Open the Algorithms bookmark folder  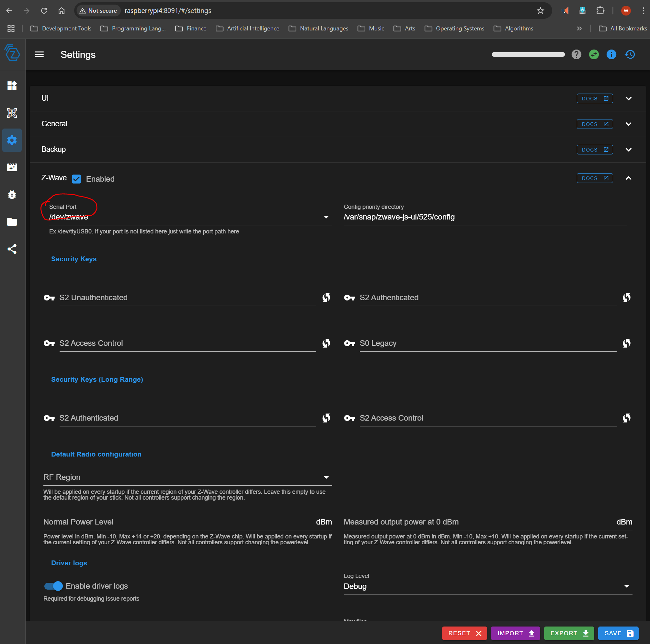[x=513, y=28]
